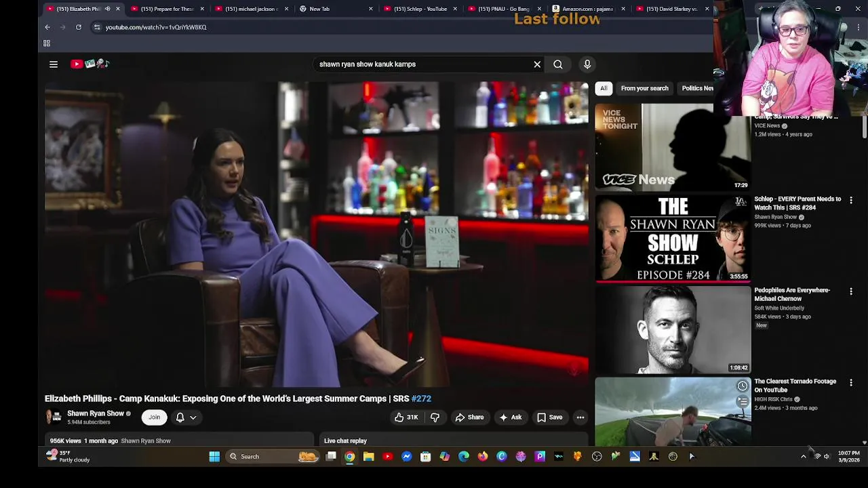Open Microsoft Edge from the taskbar
868x488 pixels.
[464, 457]
